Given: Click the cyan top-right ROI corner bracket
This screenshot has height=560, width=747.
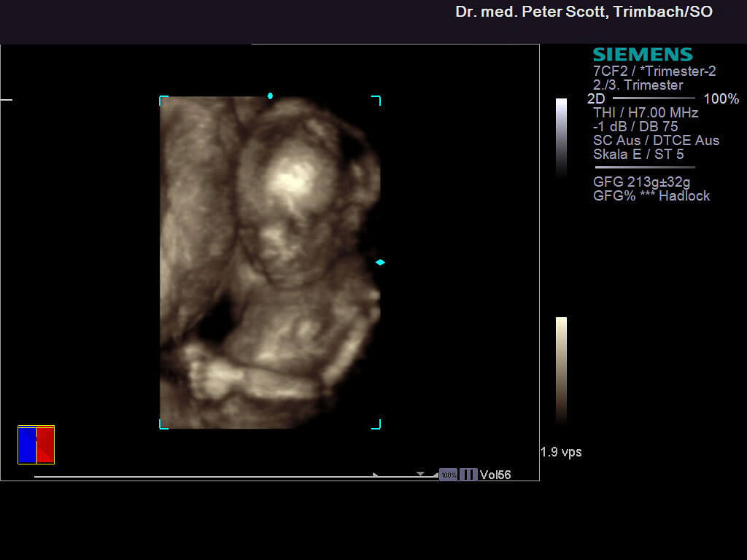Looking at the screenshot, I should 376,99.
